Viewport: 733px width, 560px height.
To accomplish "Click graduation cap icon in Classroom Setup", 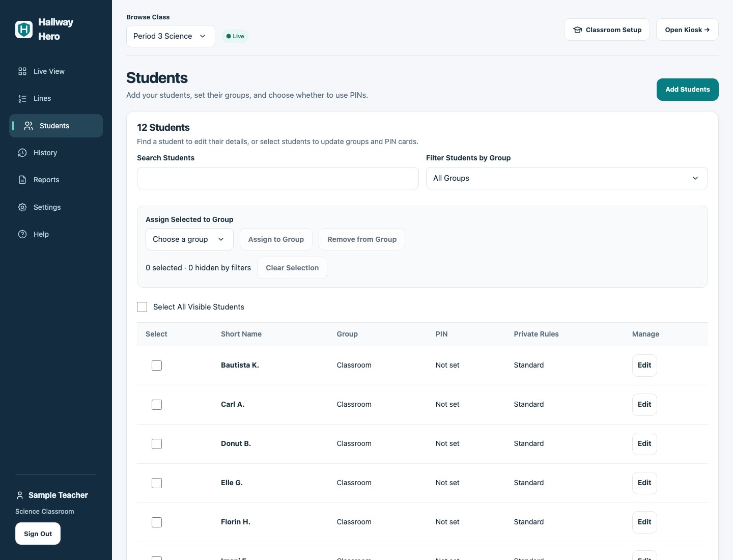I will click(x=577, y=30).
